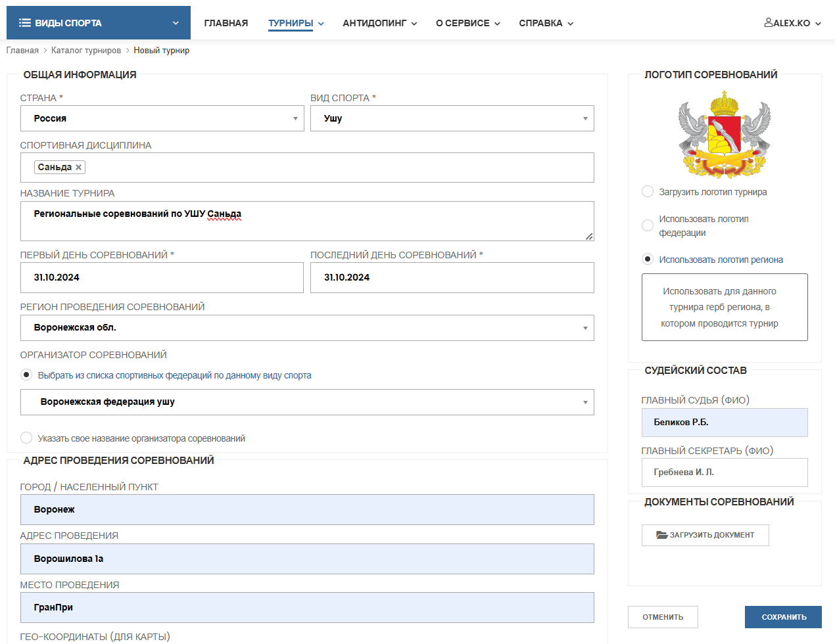The image size is (835, 644).
Task: Click the ДОКУМЕНТЫ СОРЕВНОВАНИЙ heading
Action: tap(719, 502)
